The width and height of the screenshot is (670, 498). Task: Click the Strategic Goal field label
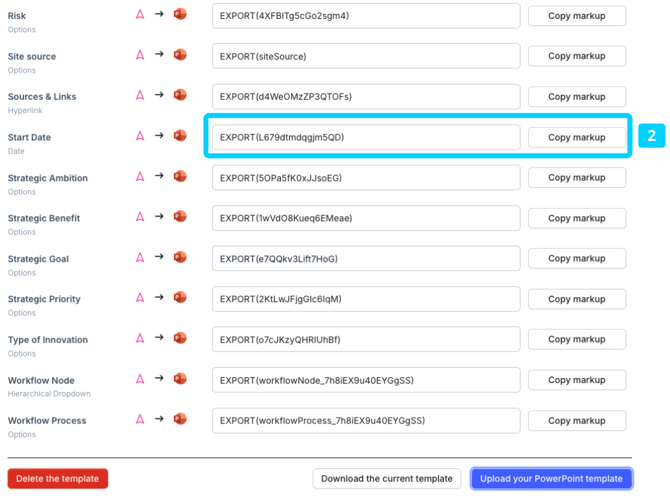pos(38,259)
